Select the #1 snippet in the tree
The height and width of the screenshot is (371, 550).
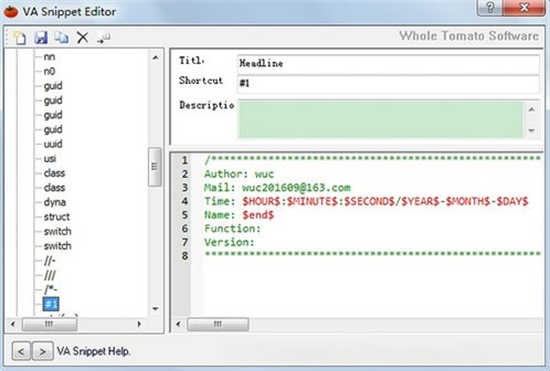point(51,304)
